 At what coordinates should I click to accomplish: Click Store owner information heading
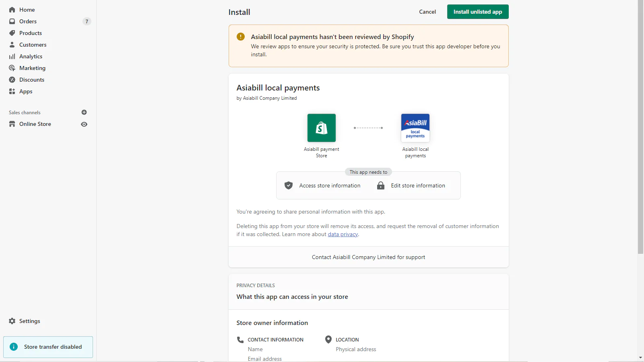[272, 323]
